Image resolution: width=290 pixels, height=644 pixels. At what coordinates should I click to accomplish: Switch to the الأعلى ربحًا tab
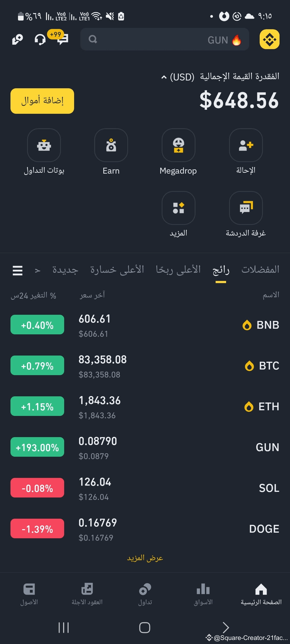[x=178, y=269]
